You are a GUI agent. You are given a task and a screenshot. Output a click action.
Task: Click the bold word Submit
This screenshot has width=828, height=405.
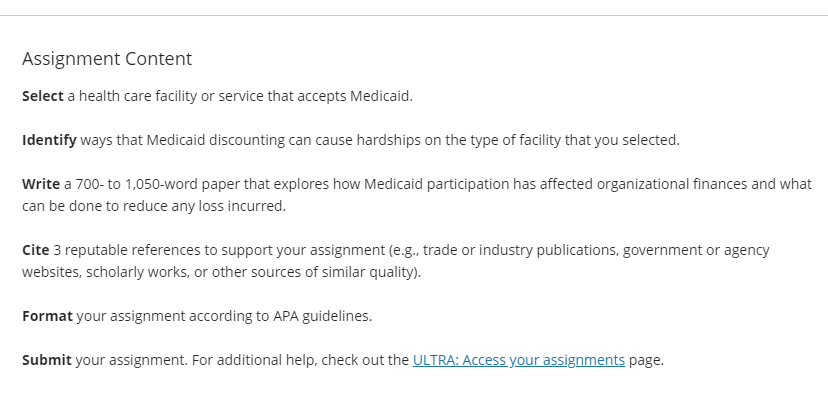(x=46, y=360)
